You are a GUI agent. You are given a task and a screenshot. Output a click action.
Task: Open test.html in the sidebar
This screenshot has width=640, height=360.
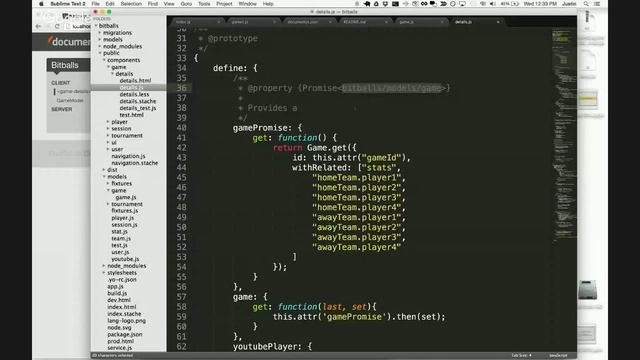[x=131, y=115]
